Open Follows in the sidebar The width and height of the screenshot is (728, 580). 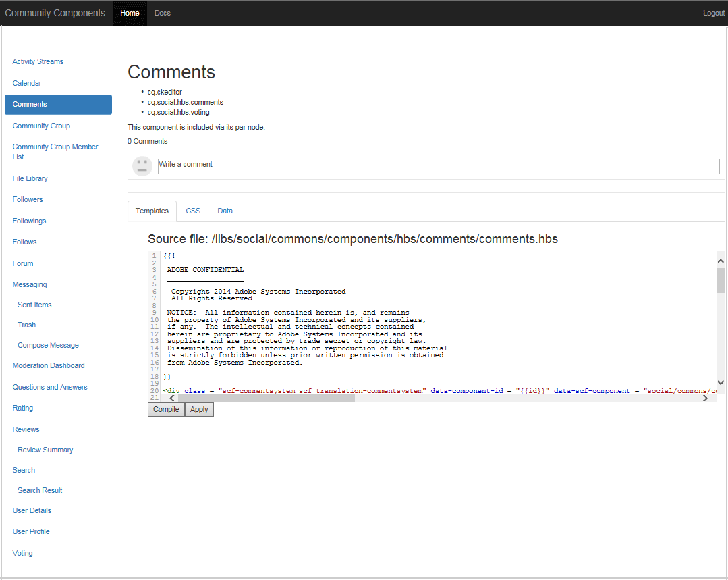(24, 242)
